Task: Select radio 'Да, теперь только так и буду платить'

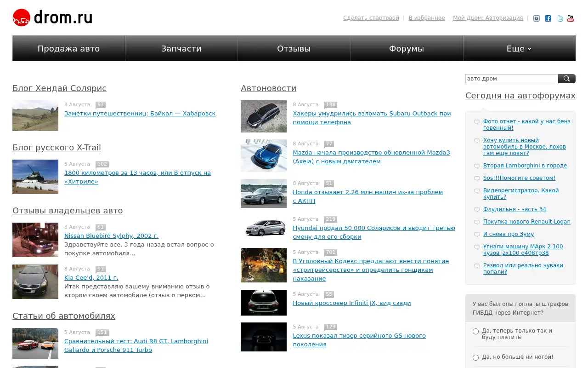Action: (x=475, y=331)
